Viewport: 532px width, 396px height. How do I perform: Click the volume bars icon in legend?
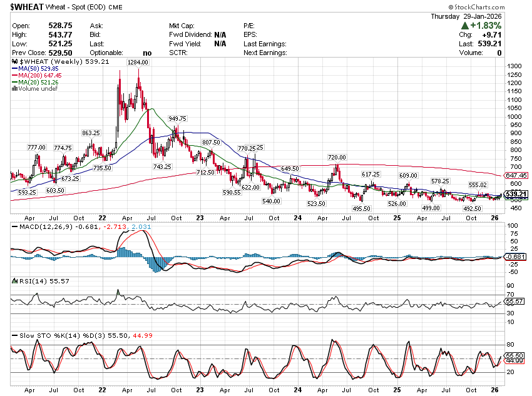pyautogui.click(x=13, y=89)
